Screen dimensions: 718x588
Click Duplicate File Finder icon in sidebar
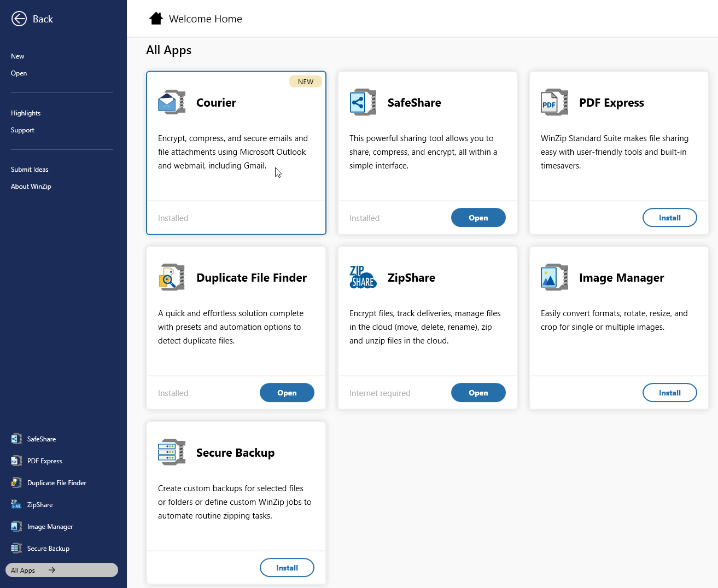16,482
